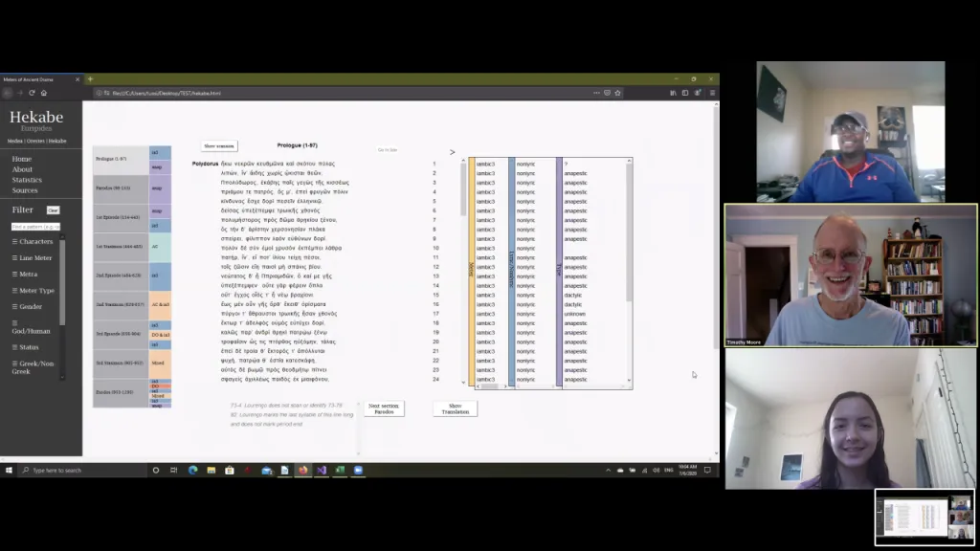Click the Show Translation button
This screenshot has height=551, width=980.
455,408
